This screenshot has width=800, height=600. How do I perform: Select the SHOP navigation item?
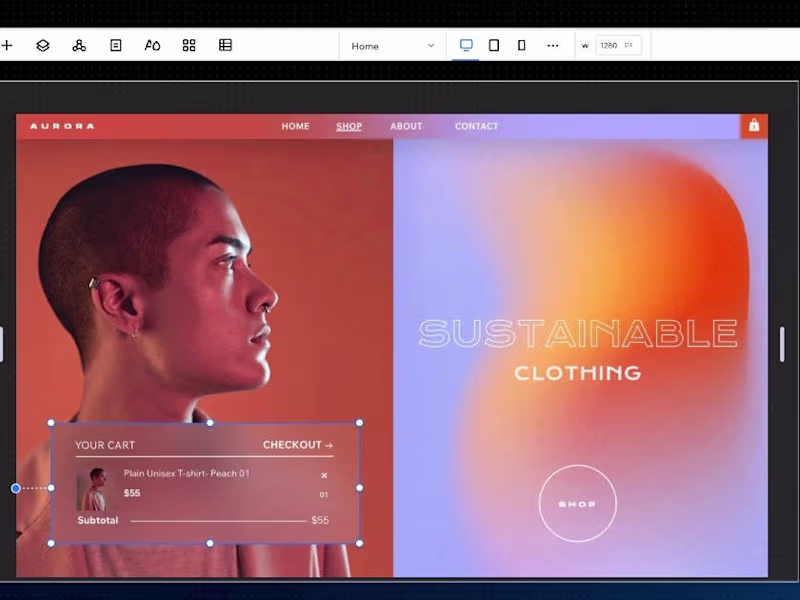[x=349, y=126]
